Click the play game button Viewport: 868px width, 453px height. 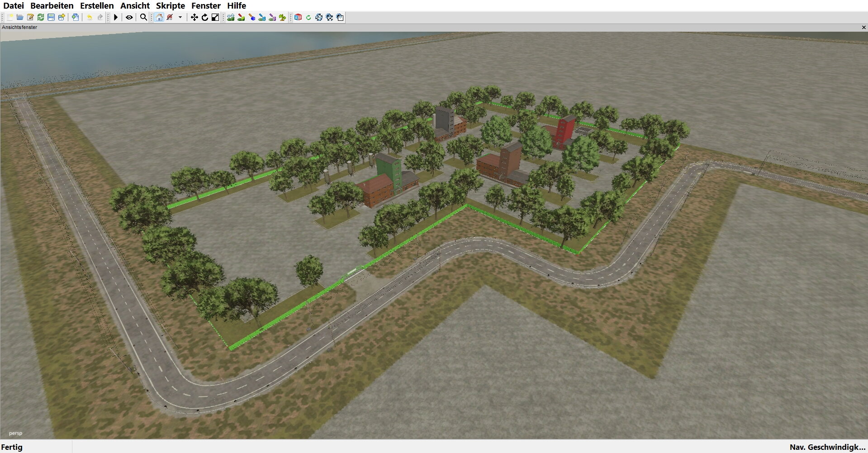pos(116,17)
